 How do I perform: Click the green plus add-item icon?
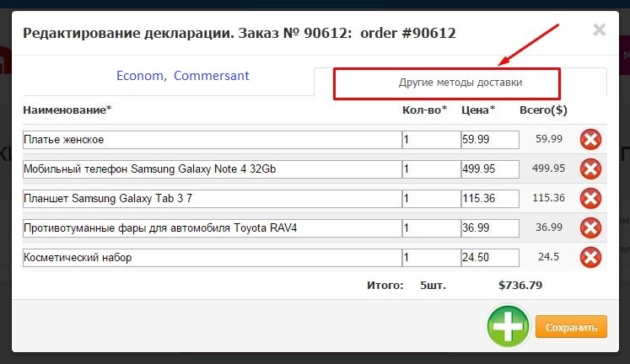point(508,326)
